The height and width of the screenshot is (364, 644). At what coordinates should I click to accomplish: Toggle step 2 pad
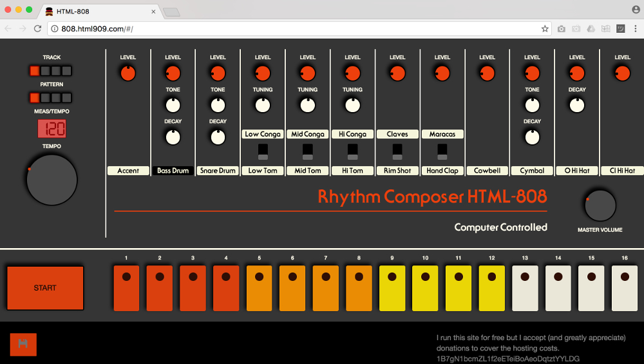159,288
